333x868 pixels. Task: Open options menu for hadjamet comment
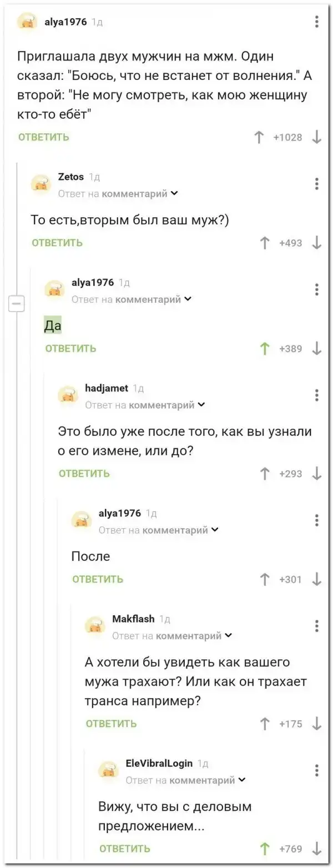tap(316, 395)
